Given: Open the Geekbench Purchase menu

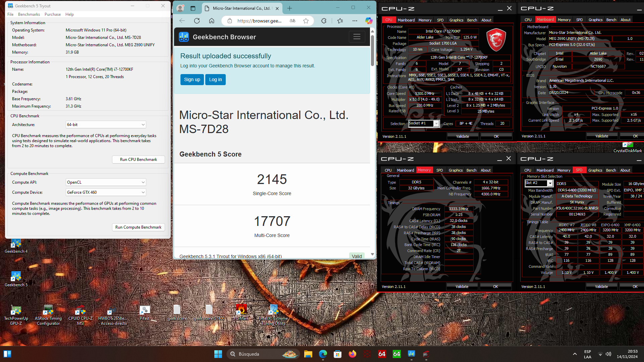Looking at the screenshot, I should [x=53, y=14].
